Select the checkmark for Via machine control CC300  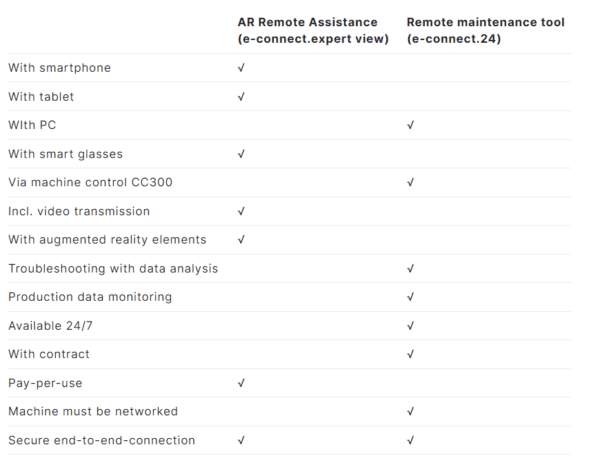pos(410,183)
